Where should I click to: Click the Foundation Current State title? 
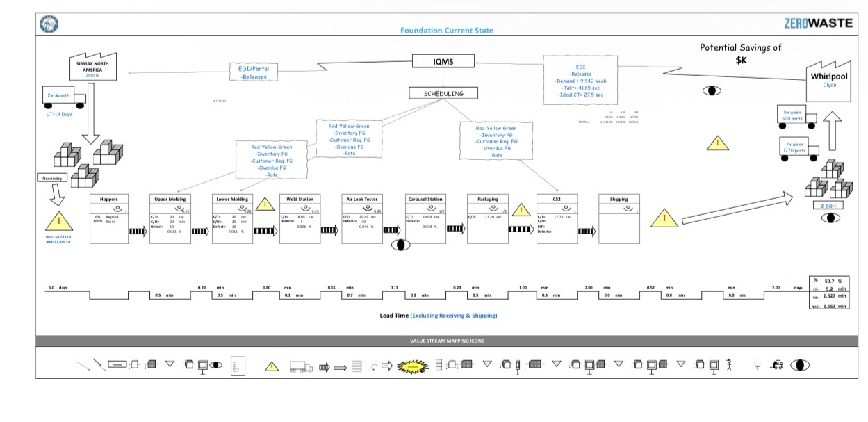click(447, 31)
